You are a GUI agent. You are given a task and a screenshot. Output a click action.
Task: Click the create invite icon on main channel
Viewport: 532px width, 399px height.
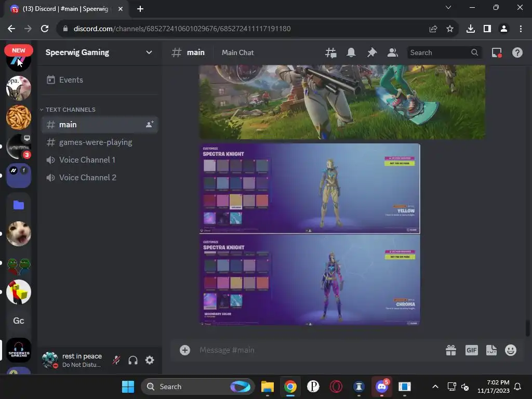coord(150,125)
